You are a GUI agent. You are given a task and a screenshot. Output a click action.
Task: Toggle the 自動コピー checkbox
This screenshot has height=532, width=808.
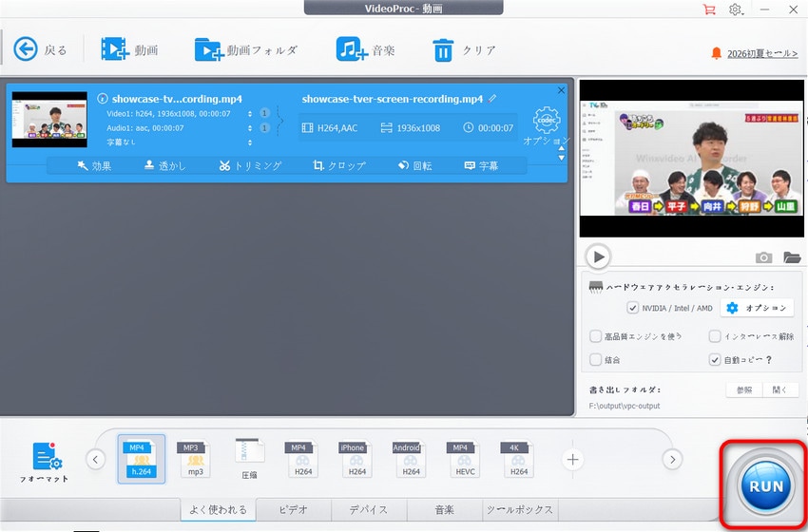coord(714,359)
